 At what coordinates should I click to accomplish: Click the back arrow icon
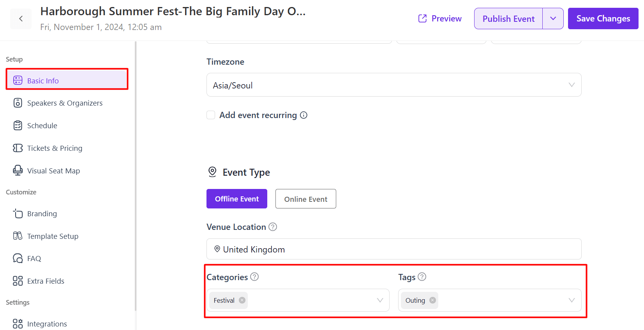21,19
